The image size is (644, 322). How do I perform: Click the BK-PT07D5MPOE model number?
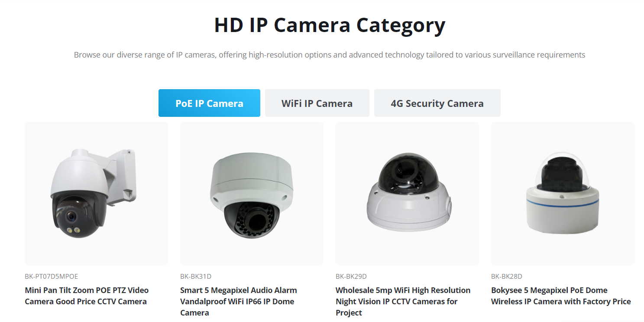tap(52, 276)
